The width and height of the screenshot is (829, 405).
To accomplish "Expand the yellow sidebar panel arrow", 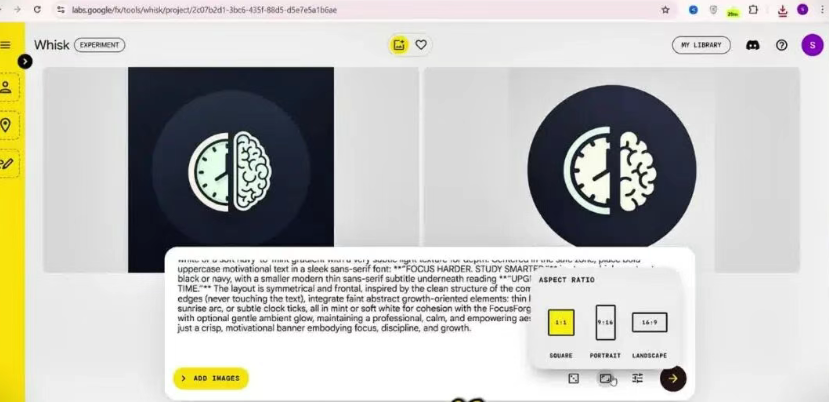I will (x=25, y=62).
